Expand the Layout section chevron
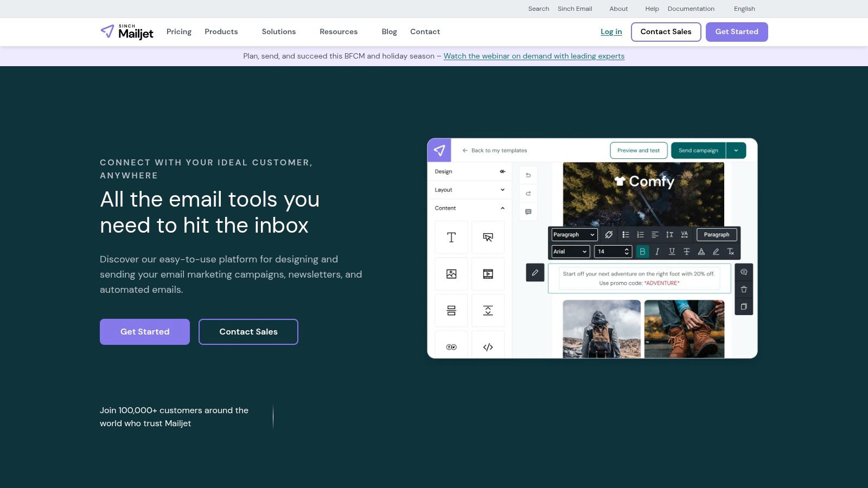Screen dimensions: 868x488 tap(502, 190)
